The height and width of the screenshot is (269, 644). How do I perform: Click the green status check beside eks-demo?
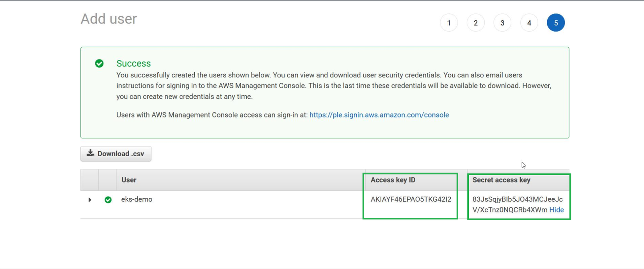(x=108, y=200)
